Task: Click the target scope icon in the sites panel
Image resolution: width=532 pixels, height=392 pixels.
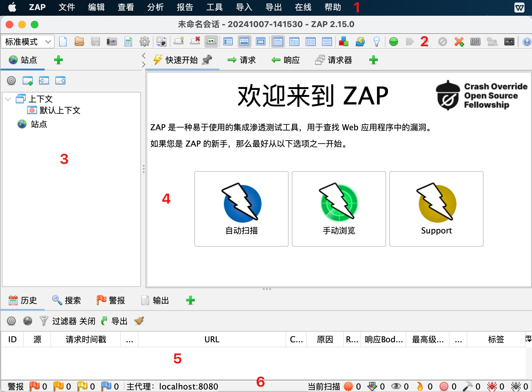Action: [x=11, y=81]
